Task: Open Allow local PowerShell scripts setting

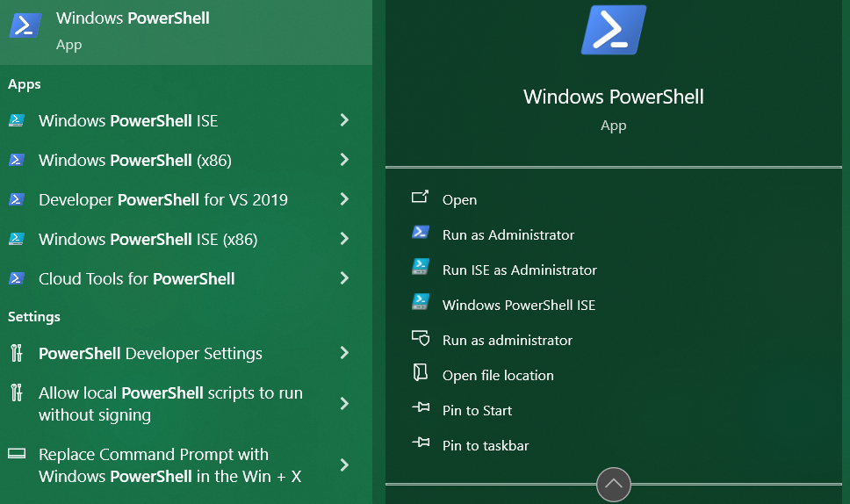Action: point(186,404)
